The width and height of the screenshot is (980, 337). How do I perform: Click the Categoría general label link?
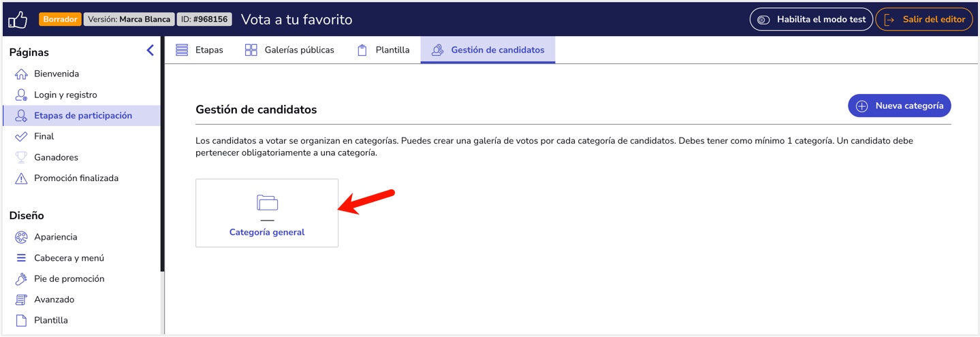(x=267, y=232)
